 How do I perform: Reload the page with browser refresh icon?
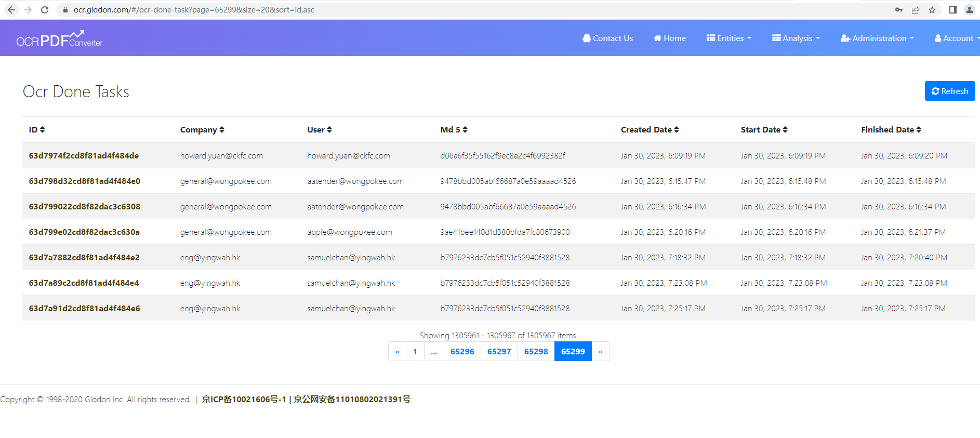point(45,10)
